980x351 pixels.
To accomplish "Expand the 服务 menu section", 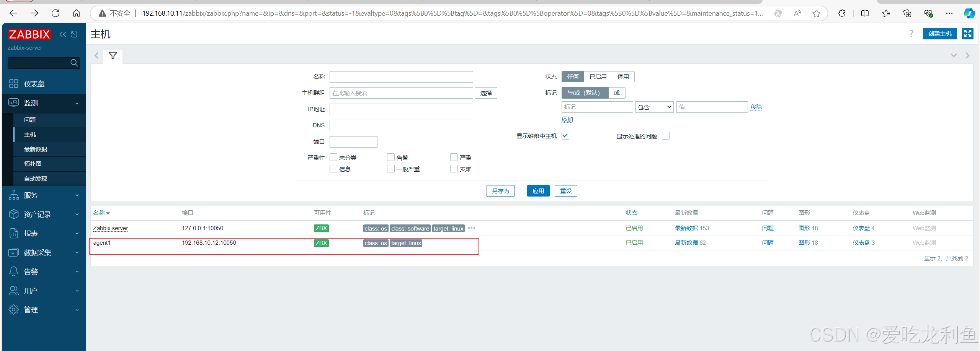I will [x=44, y=195].
